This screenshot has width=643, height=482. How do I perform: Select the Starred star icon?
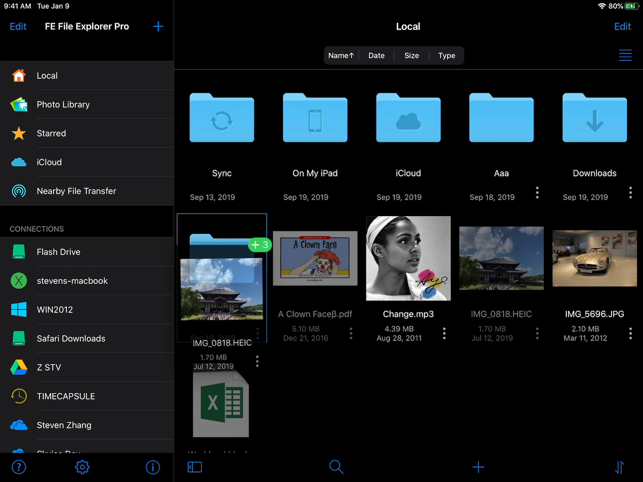pos(19,133)
